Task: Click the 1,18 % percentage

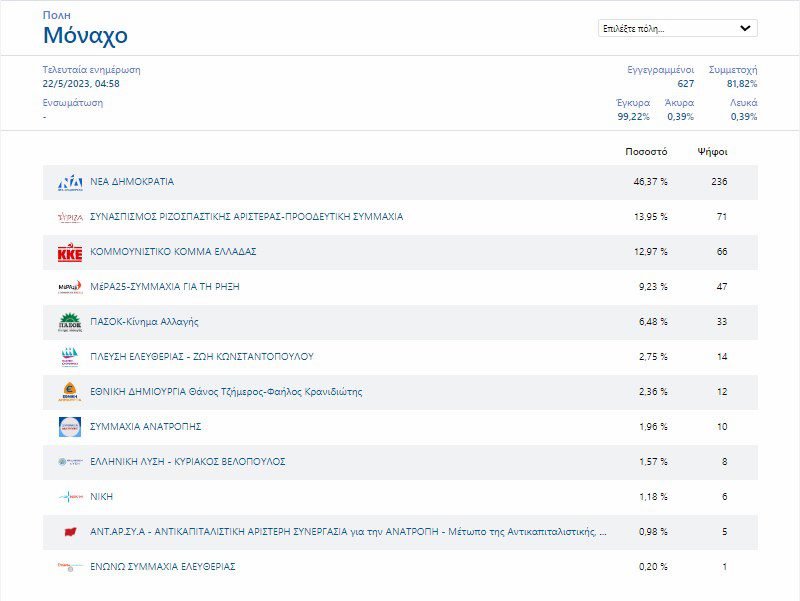Action: point(653,496)
